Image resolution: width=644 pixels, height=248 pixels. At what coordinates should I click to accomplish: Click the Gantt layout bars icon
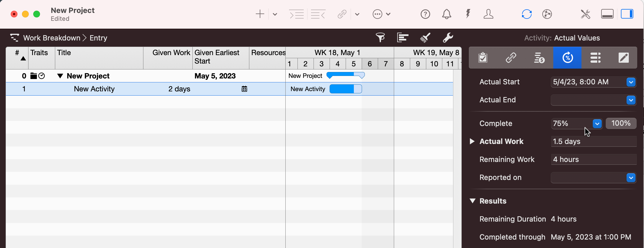tap(403, 37)
